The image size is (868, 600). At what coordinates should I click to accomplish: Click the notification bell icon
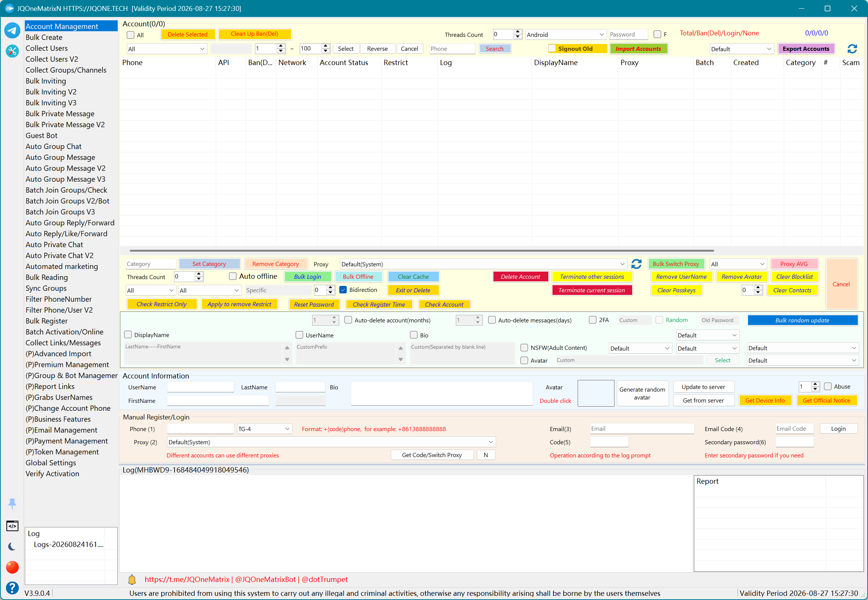[132, 580]
